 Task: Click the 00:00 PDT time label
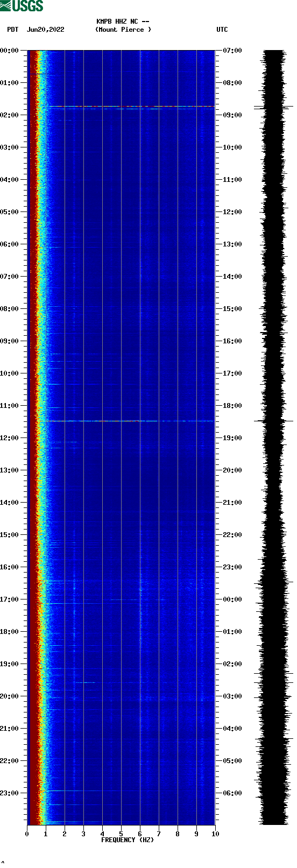click(x=10, y=51)
